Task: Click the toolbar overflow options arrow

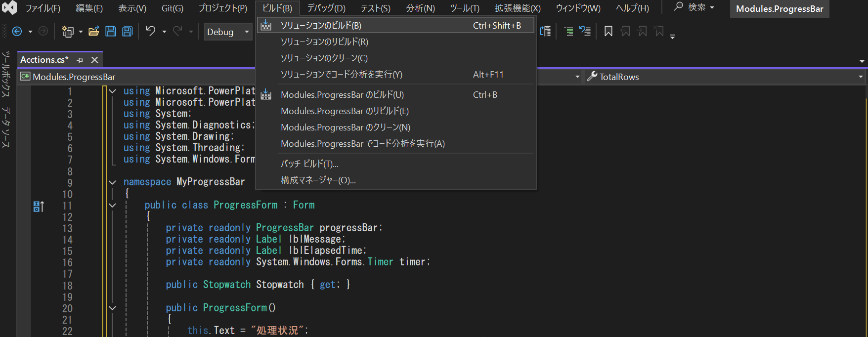Action: 672,36
